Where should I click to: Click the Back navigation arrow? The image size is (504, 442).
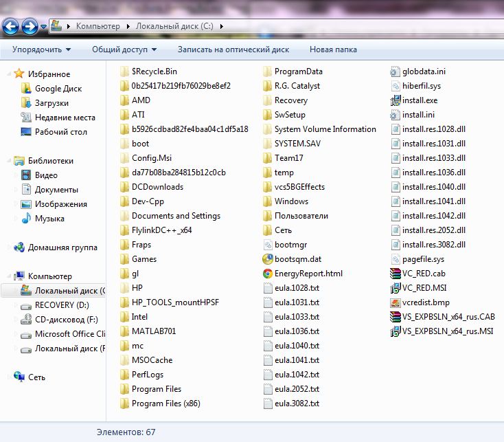(x=10, y=26)
